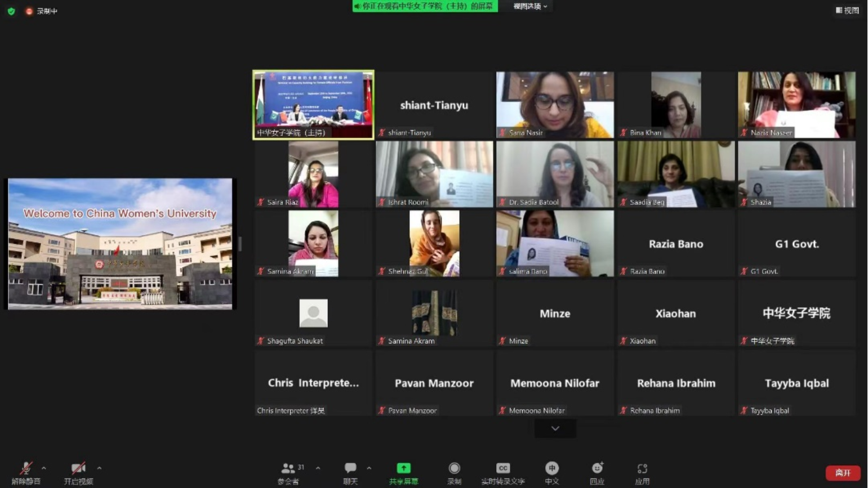Expand video options arrow beside camera
868x488 pixels.
tap(99, 468)
